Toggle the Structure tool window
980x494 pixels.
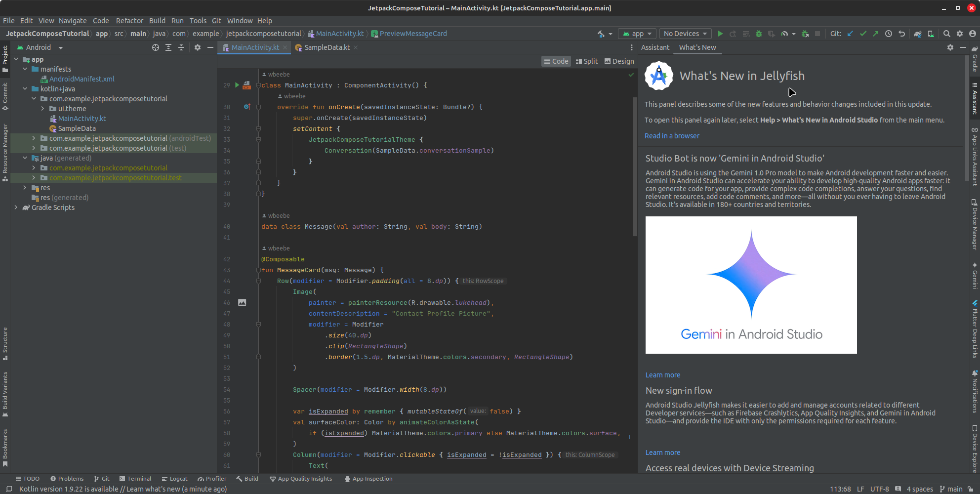pyautogui.click(x=5, y=344)
